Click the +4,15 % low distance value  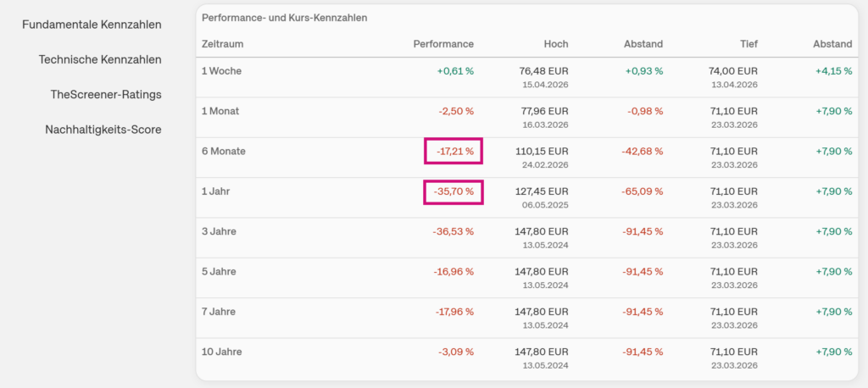[x=834, y=71]
